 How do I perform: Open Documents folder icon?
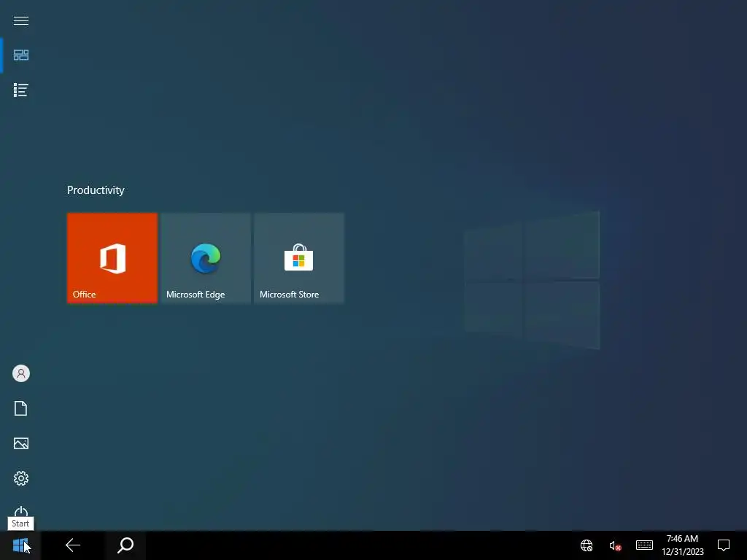(21, 408)
